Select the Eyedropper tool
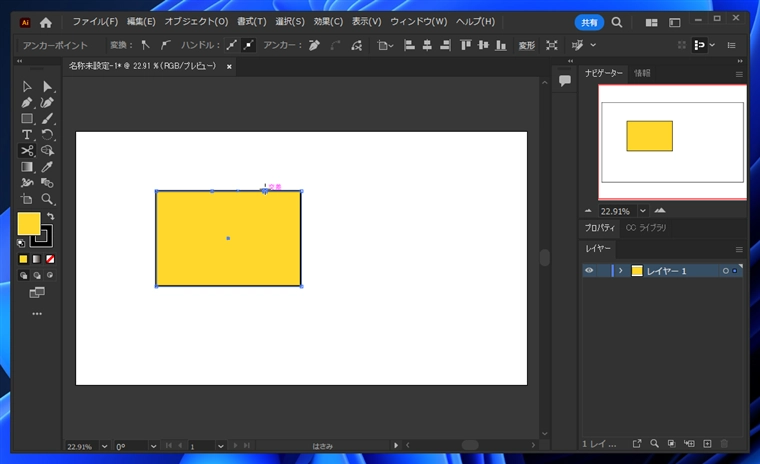The image size is (760, 464). tap(47, 167)
